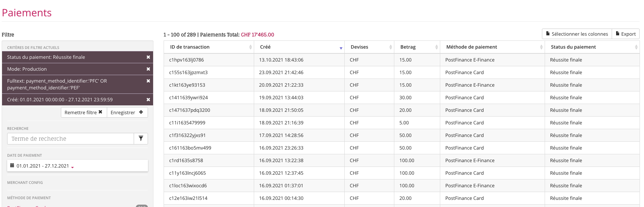Click amount 5.00 in Betrag column
The height and width of the screenshot is (207, 644).
(404, 123)
